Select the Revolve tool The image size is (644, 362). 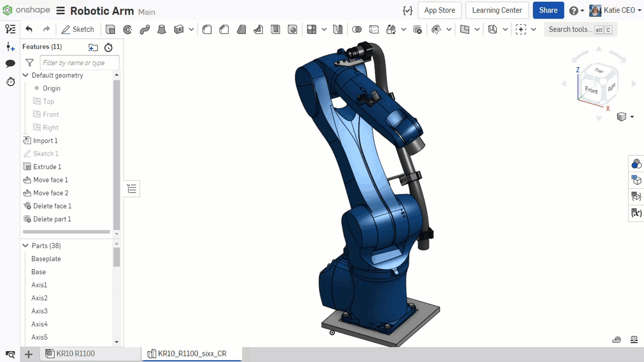(x=128, y=29)
